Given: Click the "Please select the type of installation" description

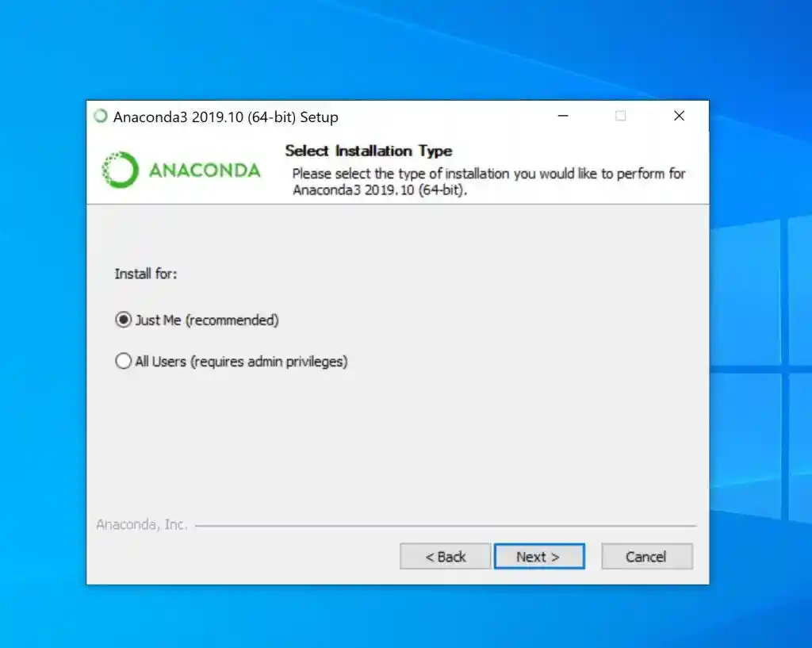Looking at the screenshot, I should 488,182.
